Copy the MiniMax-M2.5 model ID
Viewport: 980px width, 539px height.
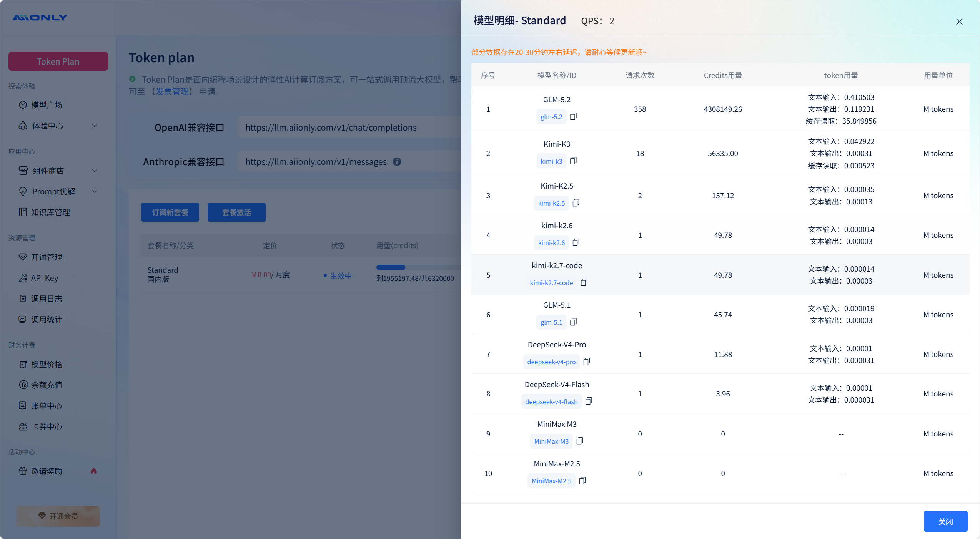click(x=582, y=481)
